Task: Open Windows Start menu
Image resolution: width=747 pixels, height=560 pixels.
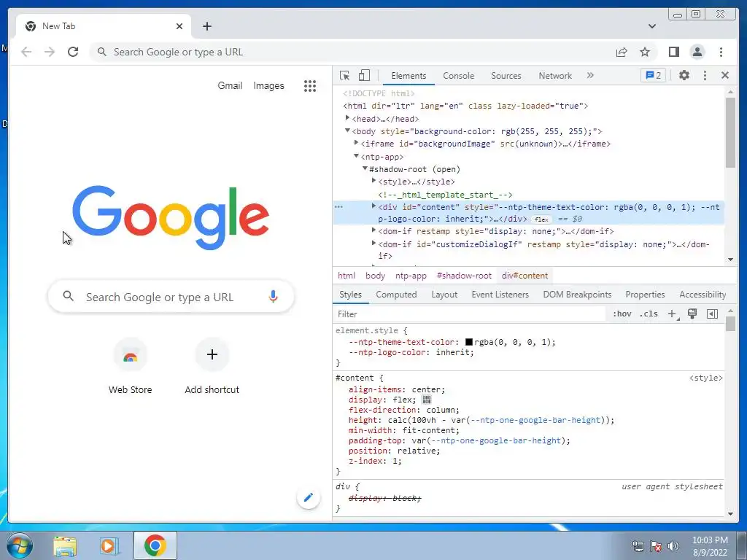Action: (19, 545)
